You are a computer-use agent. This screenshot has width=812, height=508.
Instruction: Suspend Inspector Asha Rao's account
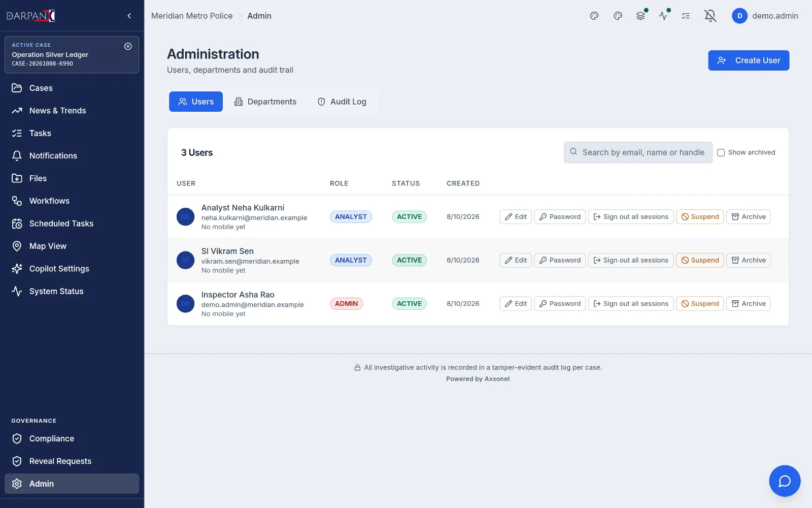click(700, 304)
